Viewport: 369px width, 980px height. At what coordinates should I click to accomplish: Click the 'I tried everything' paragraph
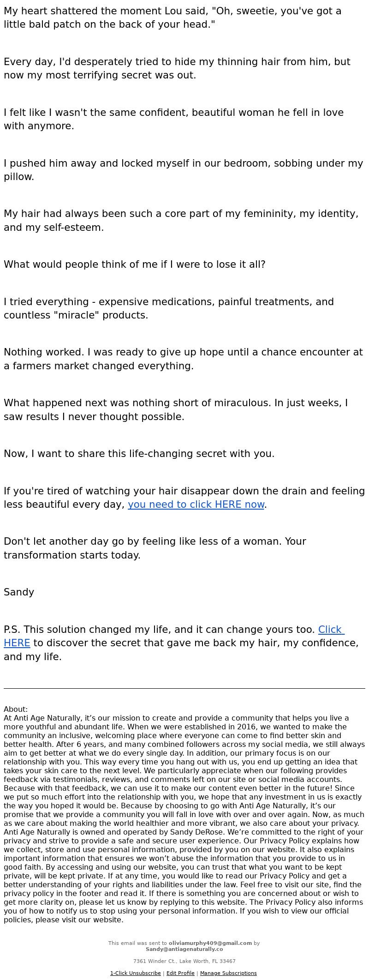tap(169, 308)
